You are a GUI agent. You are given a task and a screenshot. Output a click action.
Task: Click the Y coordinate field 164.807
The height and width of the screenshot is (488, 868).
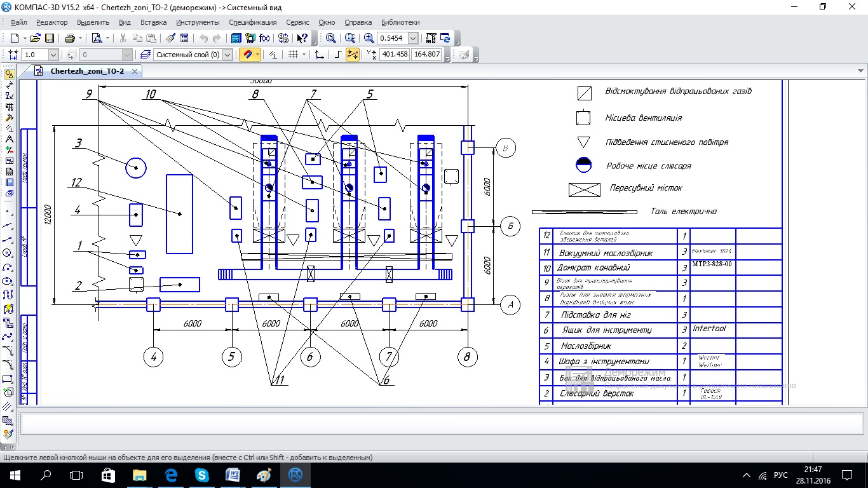pos(426,55)
